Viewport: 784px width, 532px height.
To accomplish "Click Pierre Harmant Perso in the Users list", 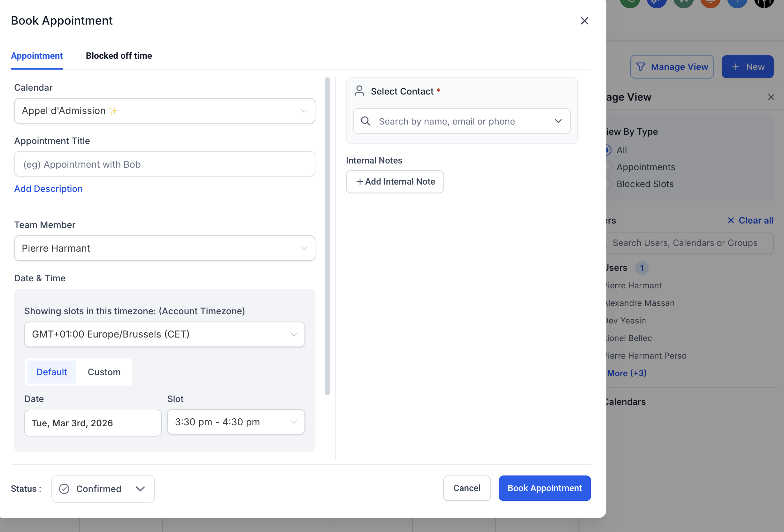I will 646,356.
